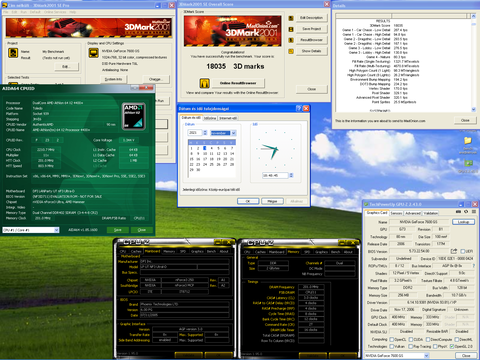
Task: Click the GPU-Z refresh icon
Action: tap(466, 212)
